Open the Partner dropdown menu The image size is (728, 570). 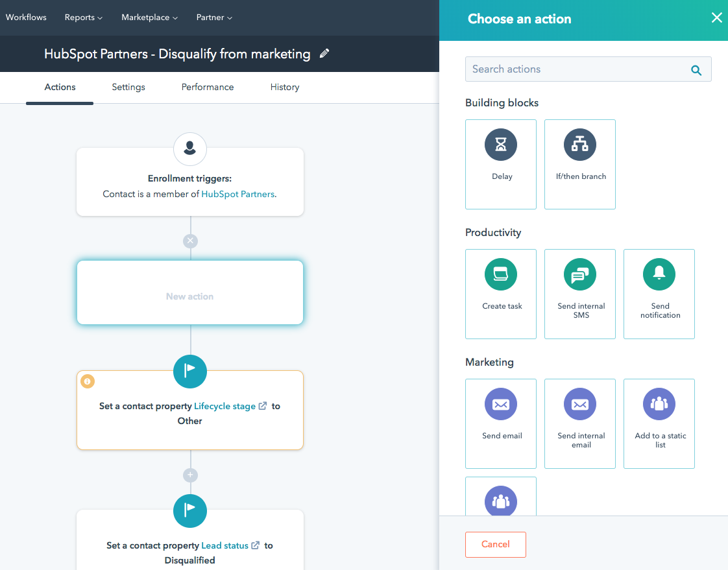pyautogui.click(x=214, y=17)
